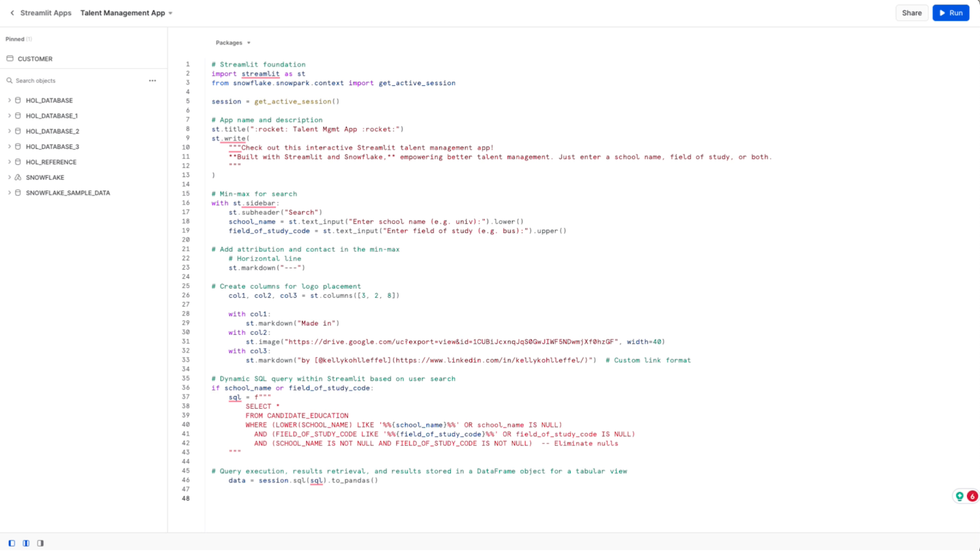
Task: Click the database icon beside HOL_DATABASE_3
Action: click(x=18, y=146)
